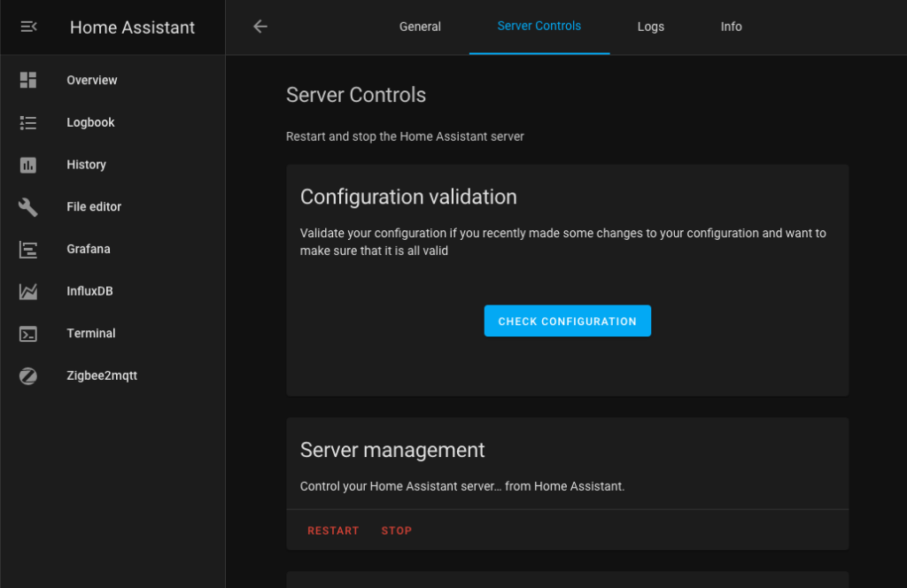Screen dimensions: 907x588
Task: Click the Overview dashboard icon
Action: (27, 80)
